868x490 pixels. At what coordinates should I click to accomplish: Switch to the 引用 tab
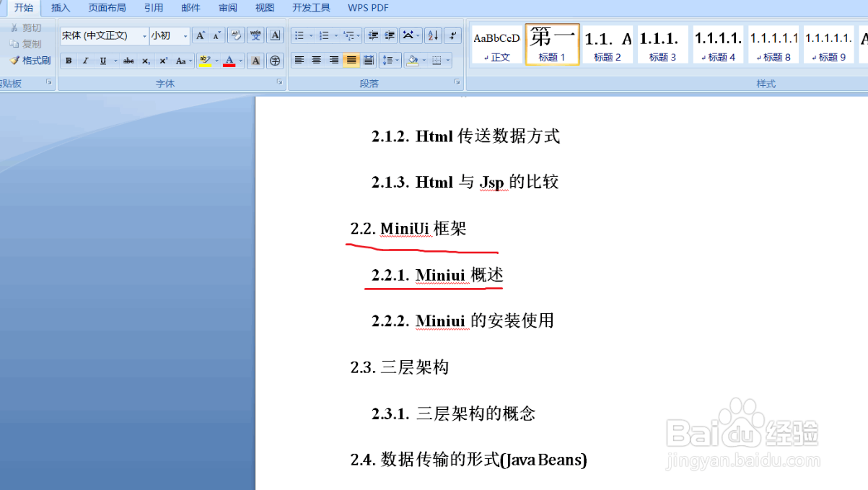coord(153,8)
